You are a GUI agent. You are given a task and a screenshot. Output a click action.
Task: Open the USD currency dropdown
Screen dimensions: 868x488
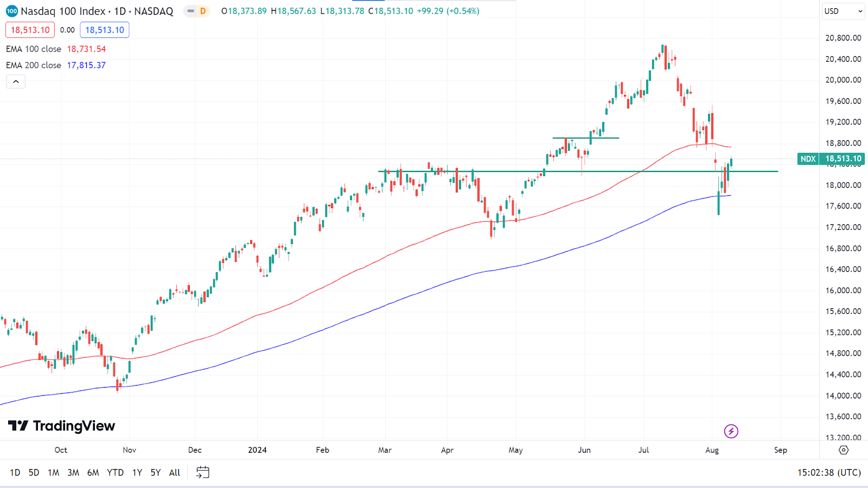pyautogui.click(x=843, y=11)
